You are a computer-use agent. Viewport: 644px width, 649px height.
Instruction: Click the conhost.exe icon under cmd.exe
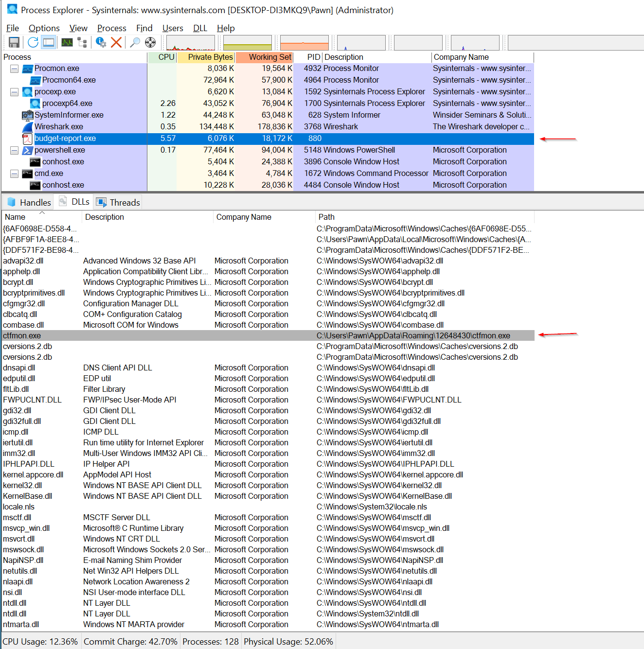tap(36, 185)
